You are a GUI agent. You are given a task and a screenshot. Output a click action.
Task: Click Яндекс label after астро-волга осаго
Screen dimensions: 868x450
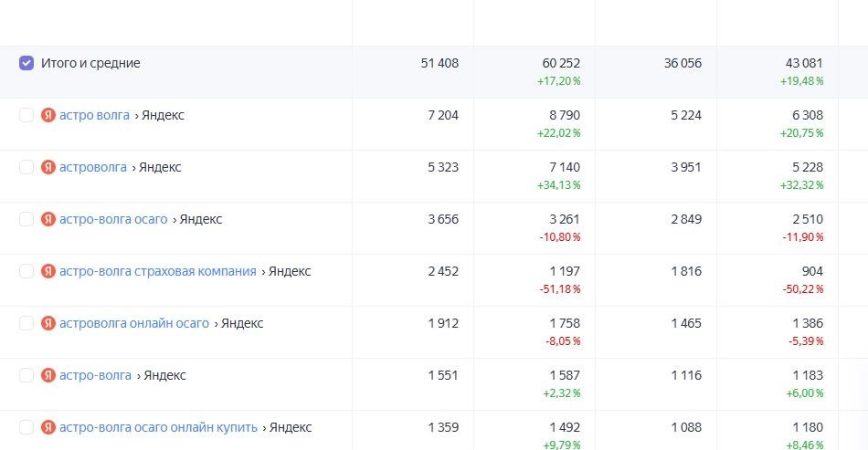point(200,219)
